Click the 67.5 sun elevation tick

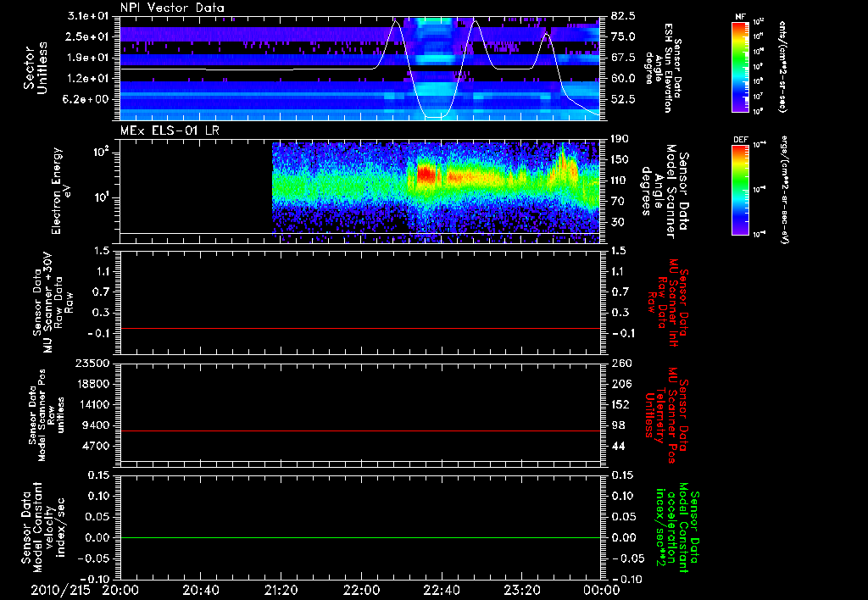(x=623, y=58)
